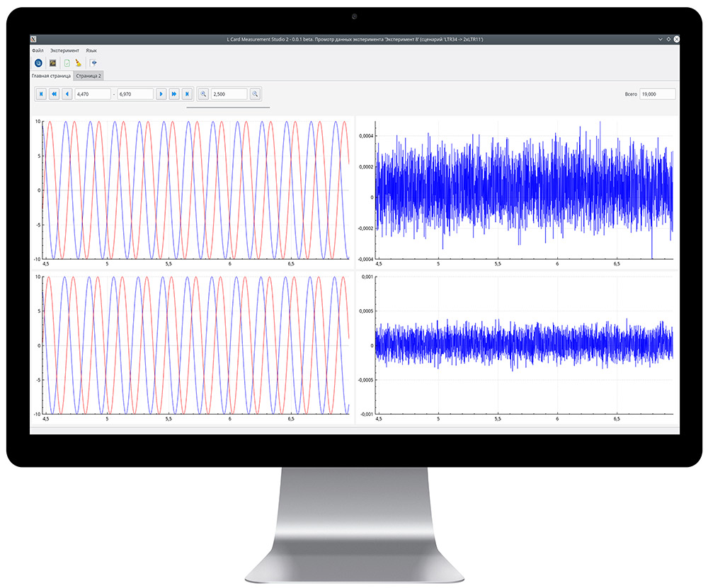Click zoom out magnifier right of 2,500
Viewport: 708px width, 588px height.
pyautogui.click(x=255, y=94)
